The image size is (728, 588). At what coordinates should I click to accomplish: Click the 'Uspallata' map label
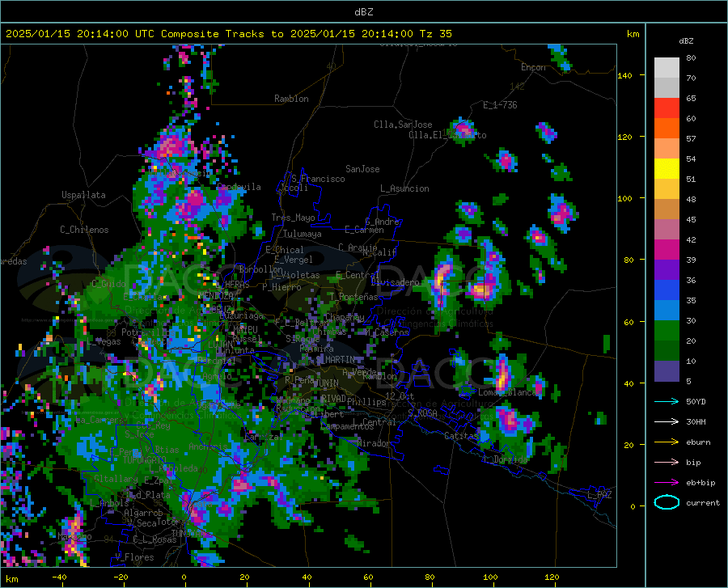click(83, 195)
